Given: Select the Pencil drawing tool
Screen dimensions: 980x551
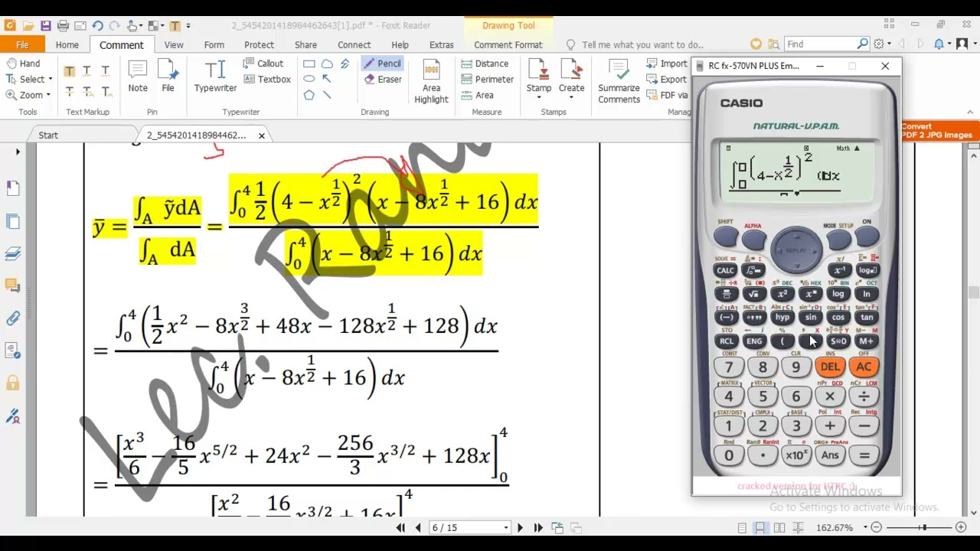Looking at the screenshot, I should 381,64.
